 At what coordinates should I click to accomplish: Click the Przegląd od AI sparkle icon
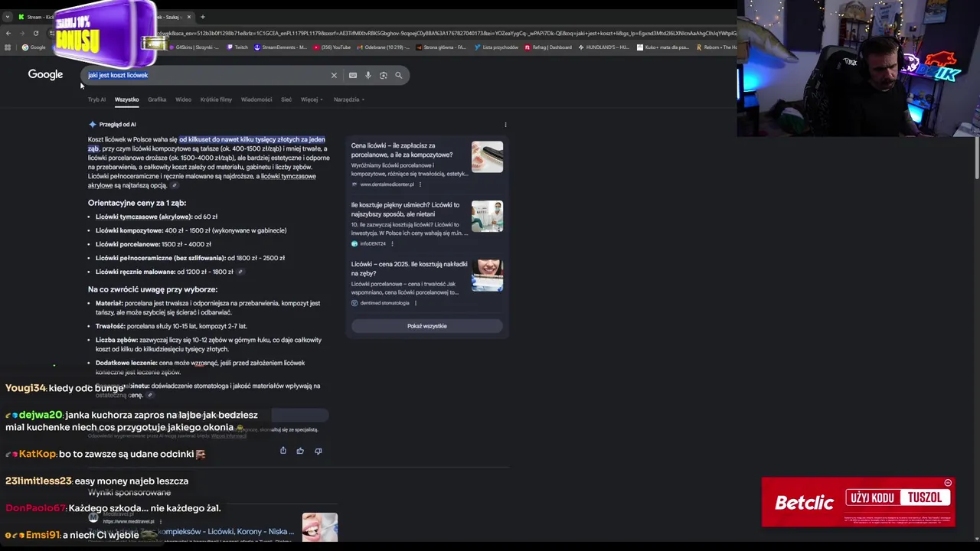point(92,124)
